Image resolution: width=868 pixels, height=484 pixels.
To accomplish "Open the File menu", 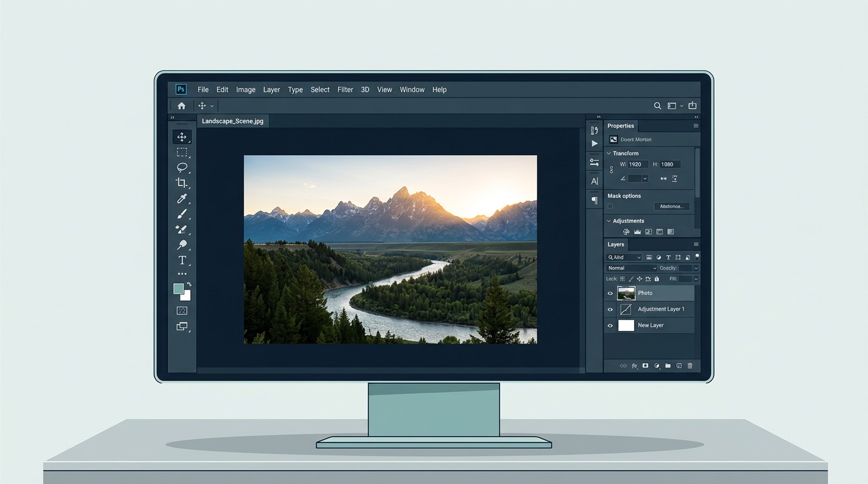I will pyautogui.click(x=203, y=89).
